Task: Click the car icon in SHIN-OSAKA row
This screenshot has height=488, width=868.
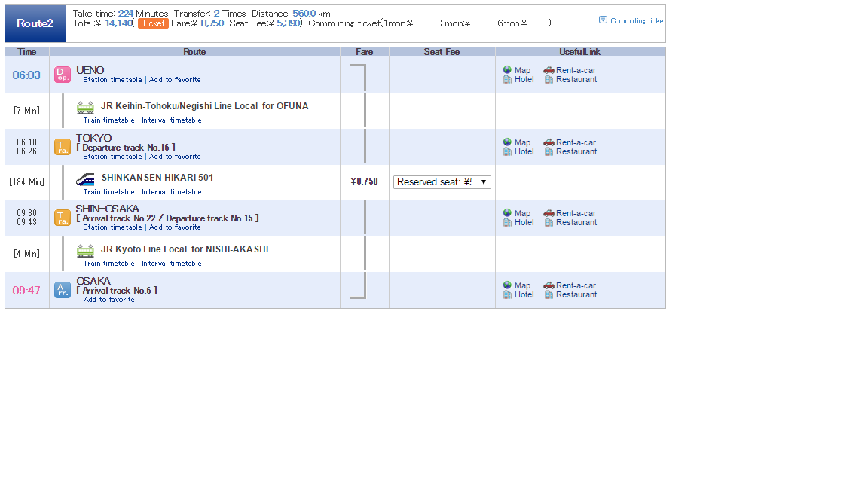Action: [x=549, y=213]
